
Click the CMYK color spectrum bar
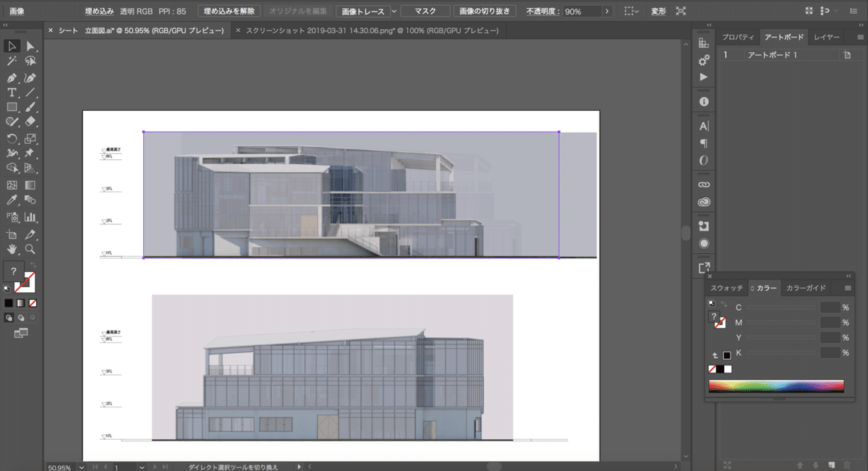coord(776,386)
